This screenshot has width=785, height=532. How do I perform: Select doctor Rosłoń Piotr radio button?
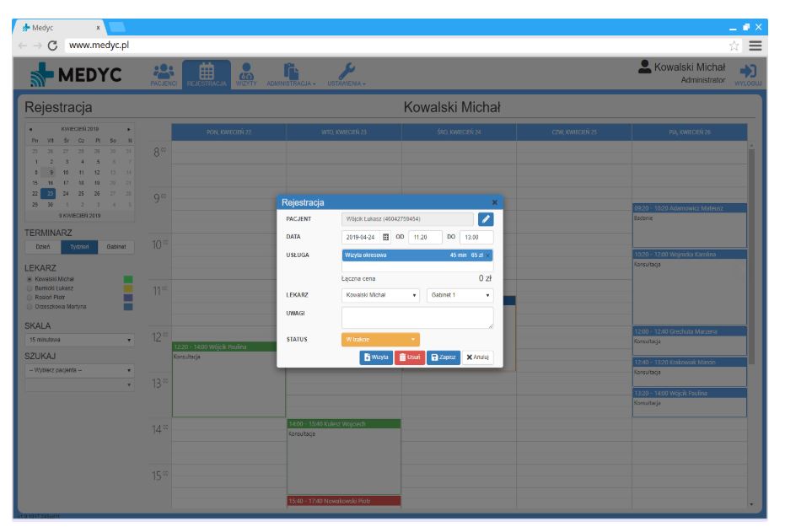click(31, 296)
